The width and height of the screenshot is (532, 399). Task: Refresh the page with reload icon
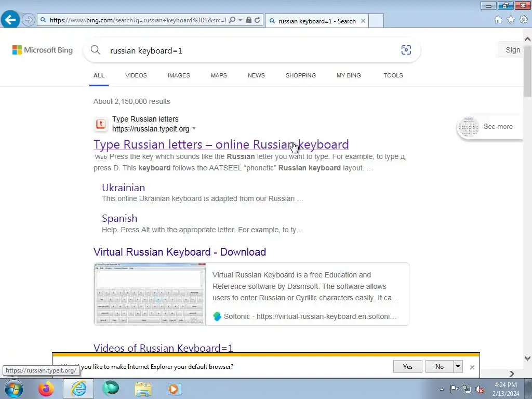[257, 20]
